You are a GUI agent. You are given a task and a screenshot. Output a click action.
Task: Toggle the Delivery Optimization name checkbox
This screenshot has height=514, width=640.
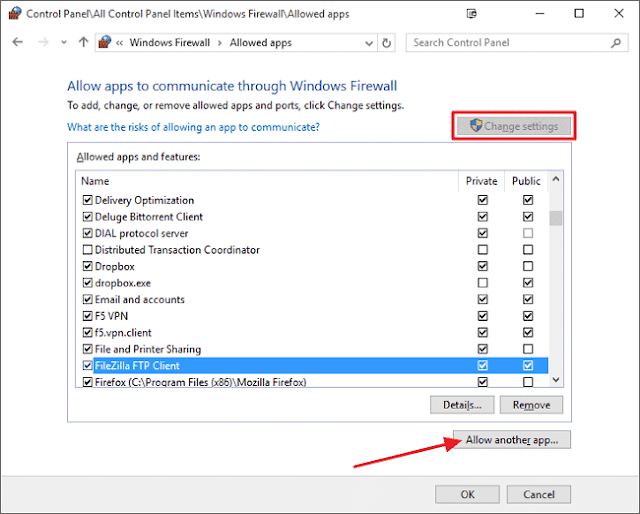87,200
